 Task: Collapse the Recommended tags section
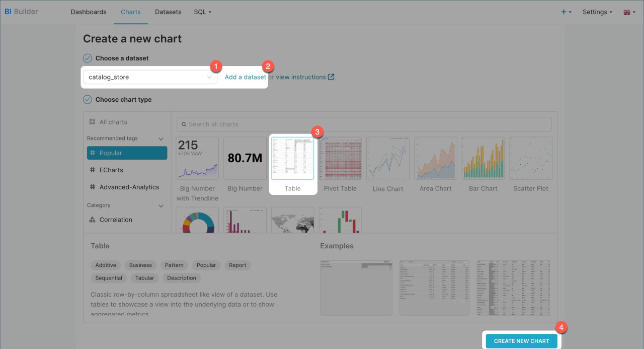click(x=161, y=138)
